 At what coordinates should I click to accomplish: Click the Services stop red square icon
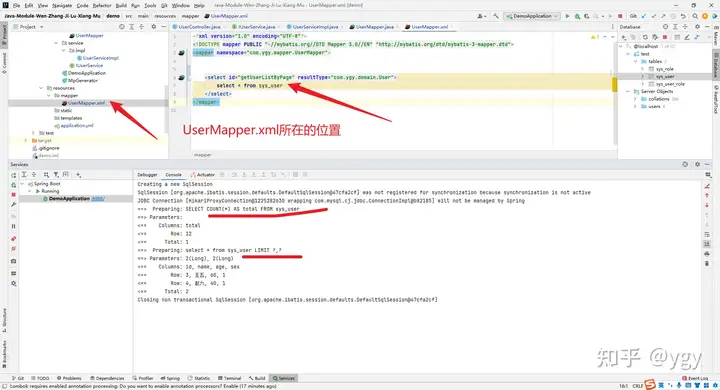(13, 194)
